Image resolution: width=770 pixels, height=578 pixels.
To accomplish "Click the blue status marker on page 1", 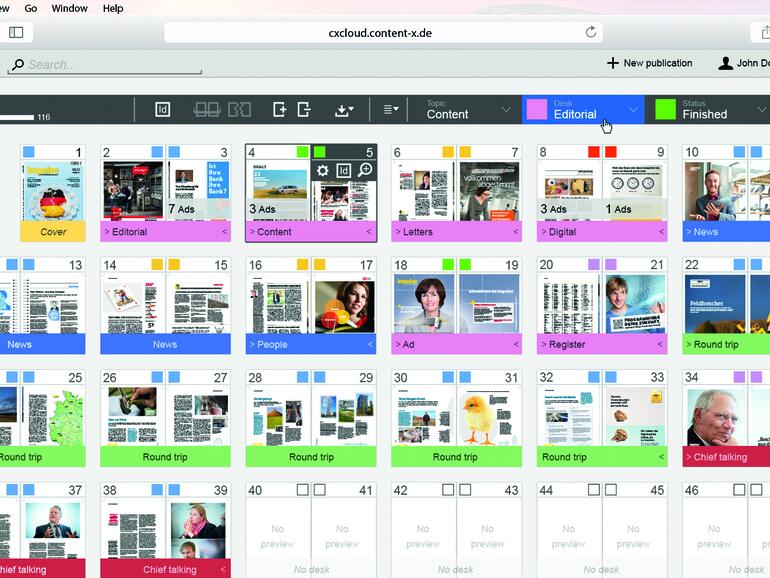I will pos(29,152).
